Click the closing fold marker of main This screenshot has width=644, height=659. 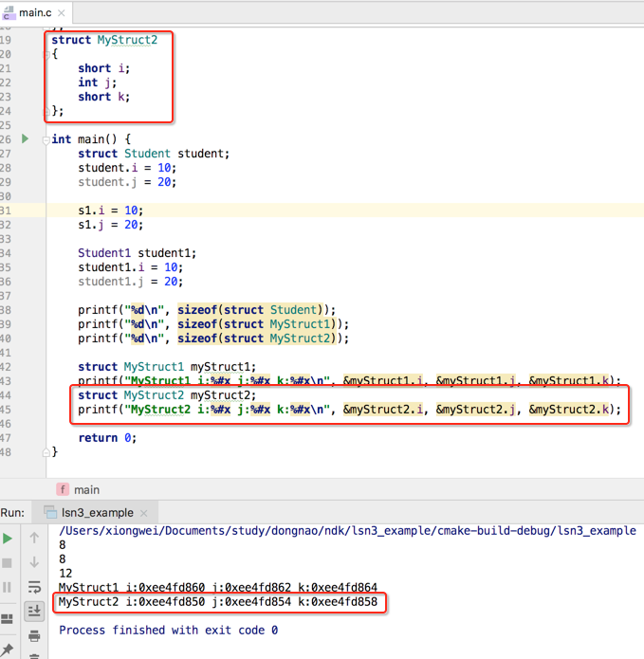click(46, 452)
